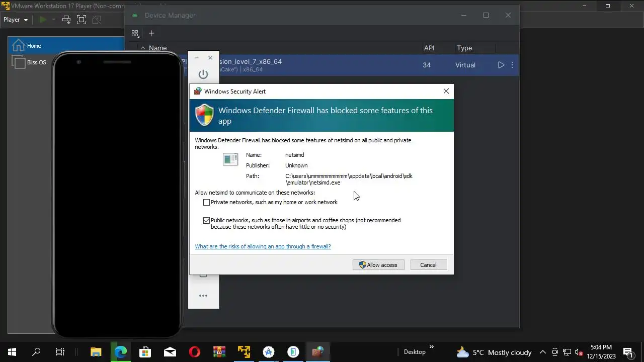Launch Opera browser from taskbar

pyautogui.click(x=195, y=352)
